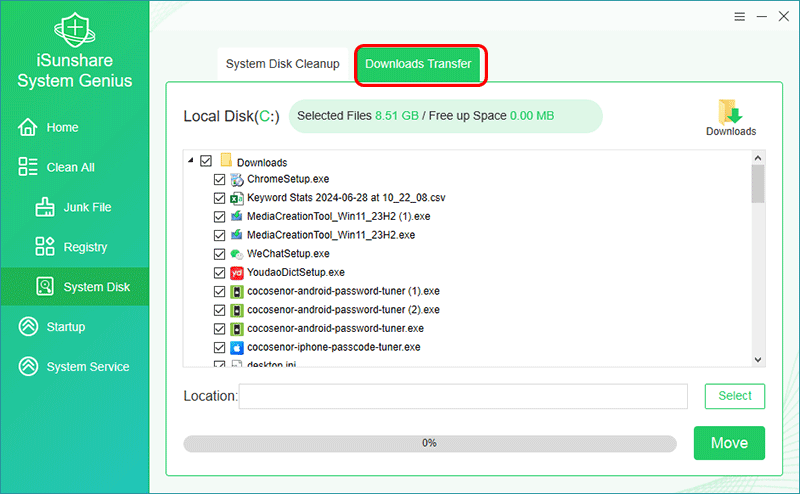The image size is (800, 494).
Task: Collapse the Downloads tree node
Action: [x=191, y=160]
